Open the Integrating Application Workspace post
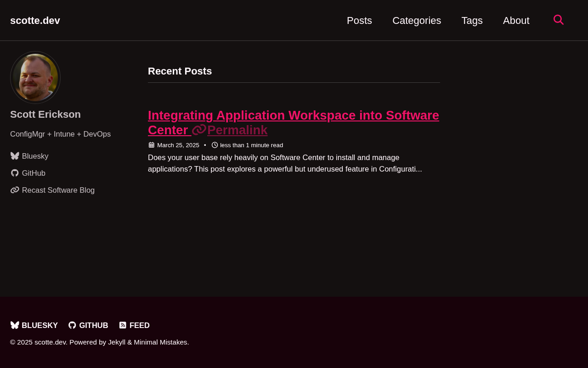588x368 pixels. [x=294, y=122]
